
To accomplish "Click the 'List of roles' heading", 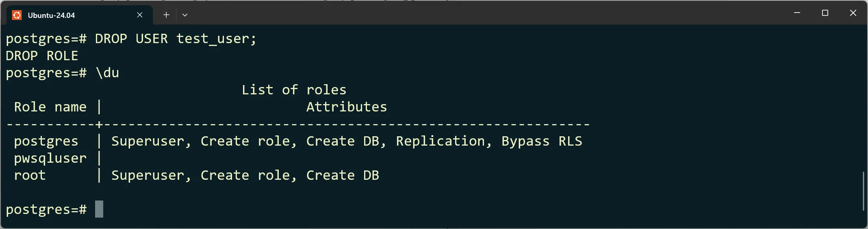I will coord(294,90).
